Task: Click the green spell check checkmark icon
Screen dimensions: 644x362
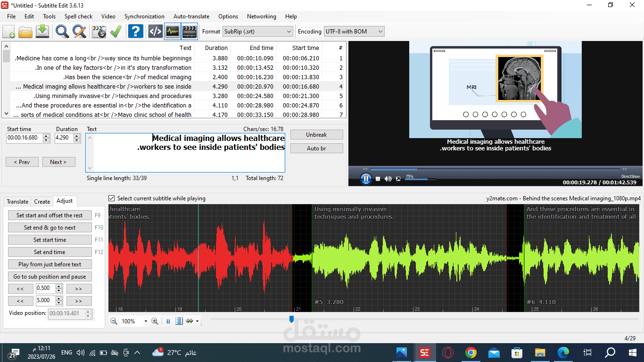Action: tap(116, 32)
